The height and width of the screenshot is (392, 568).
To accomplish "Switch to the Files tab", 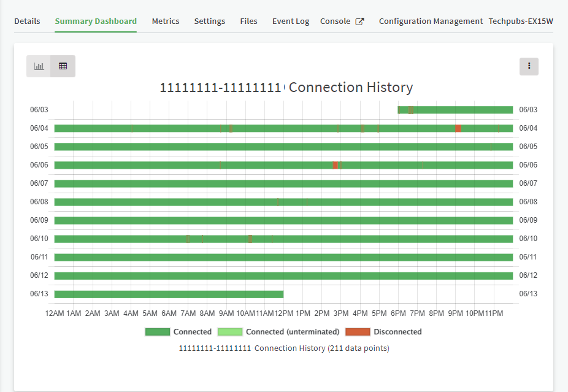I will click(x=248, y=21).
